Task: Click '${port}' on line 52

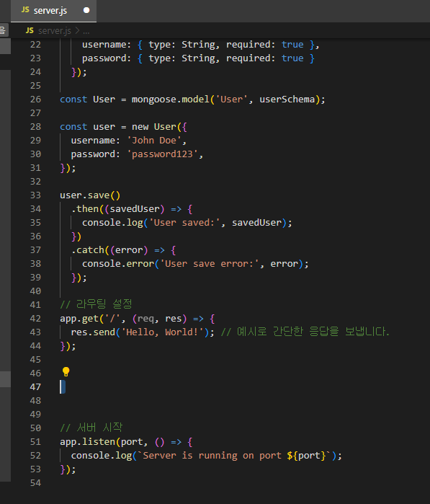Action: tap(306, 456)
